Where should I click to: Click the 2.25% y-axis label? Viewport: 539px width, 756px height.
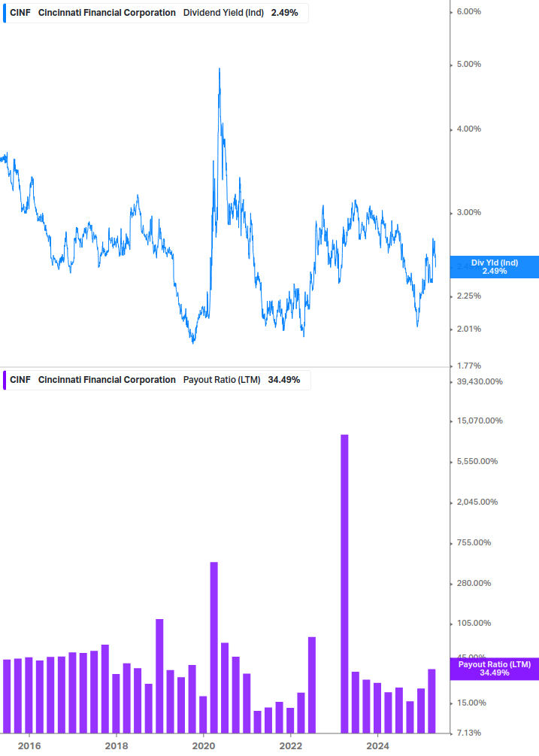point(468,296)
